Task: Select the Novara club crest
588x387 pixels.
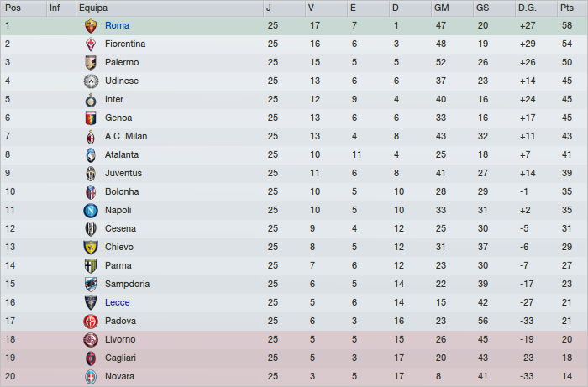Action: coord(91,376)
